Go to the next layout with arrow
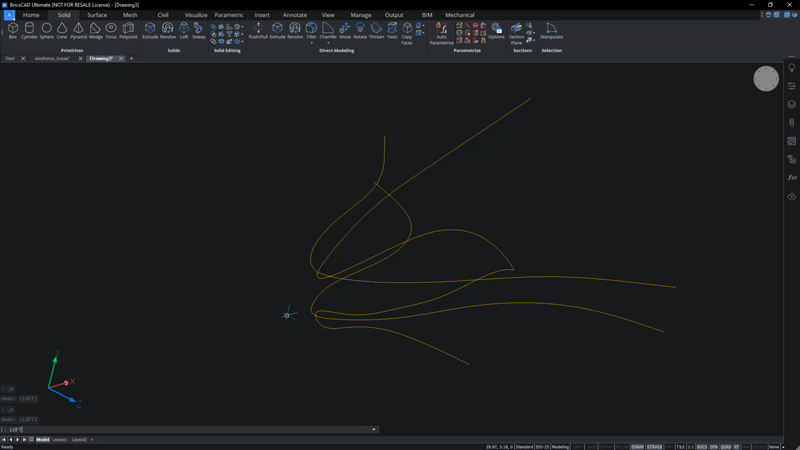Viewport: 800px width, 450px height. [x=17, y=439]
